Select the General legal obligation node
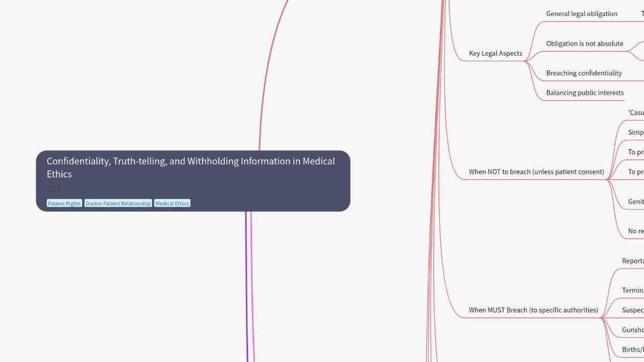 coord(582,14)
